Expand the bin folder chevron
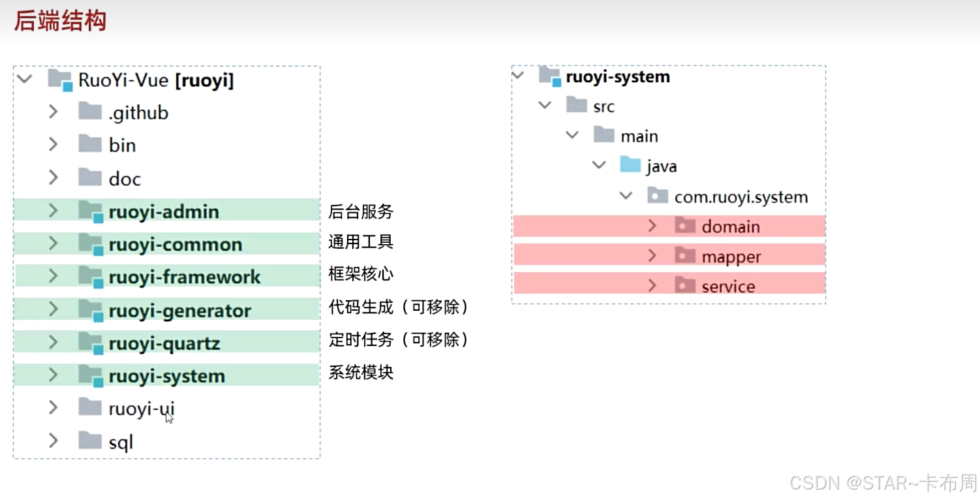The image size is (980, 500). pos(54,144)
